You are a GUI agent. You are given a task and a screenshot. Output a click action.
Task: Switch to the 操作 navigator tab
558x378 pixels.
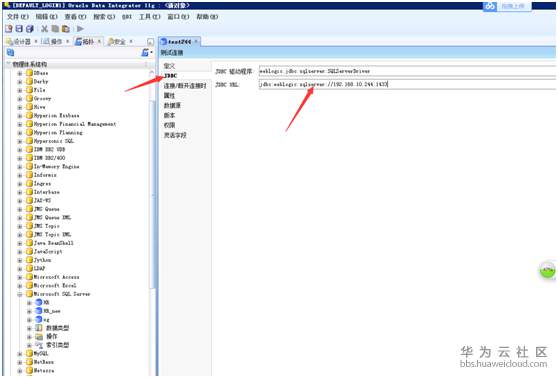click(54, 42)
